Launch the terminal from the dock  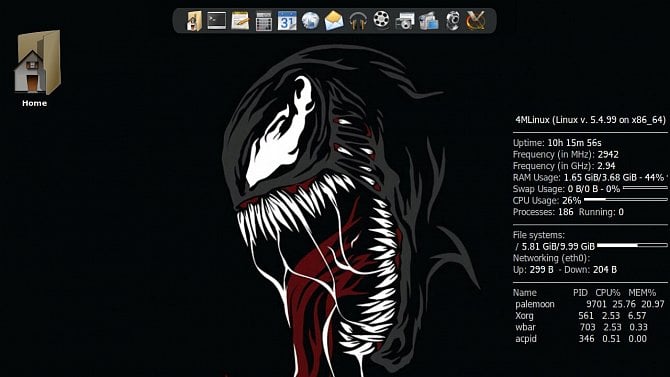pyautogui.click(x=217, y=21)
